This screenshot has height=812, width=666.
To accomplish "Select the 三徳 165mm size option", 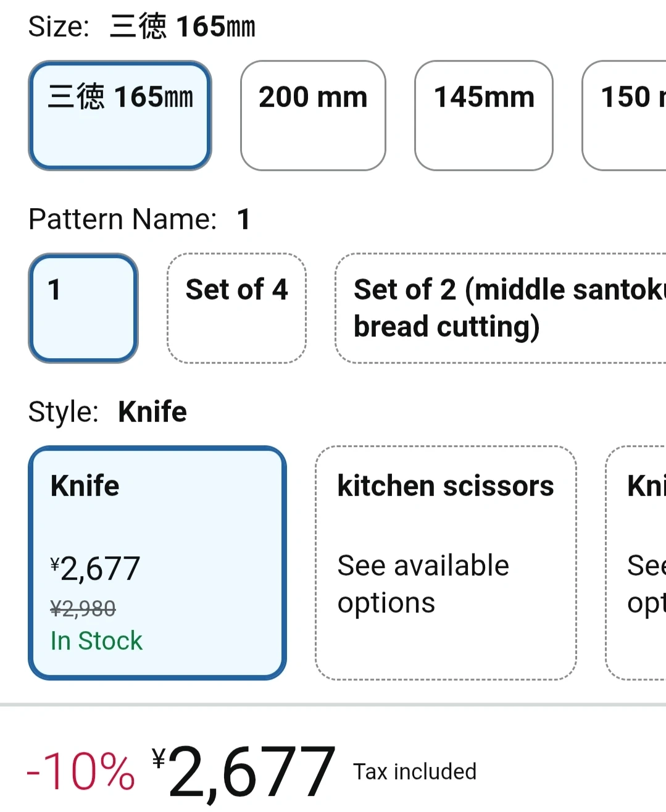I will pos(120,115).
